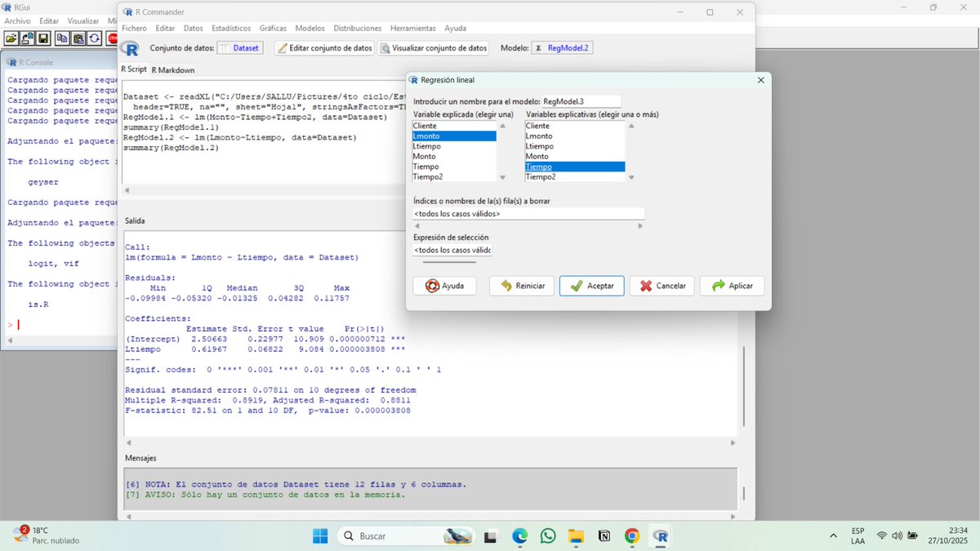
Task: Open the Gráficas menu
Action: pos(273,28)
